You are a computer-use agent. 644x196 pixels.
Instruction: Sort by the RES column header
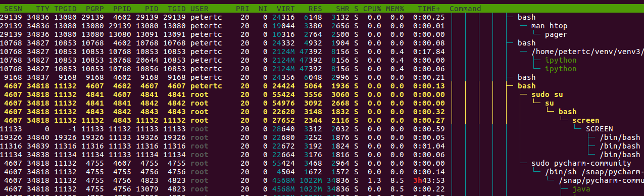pos(315,9)
